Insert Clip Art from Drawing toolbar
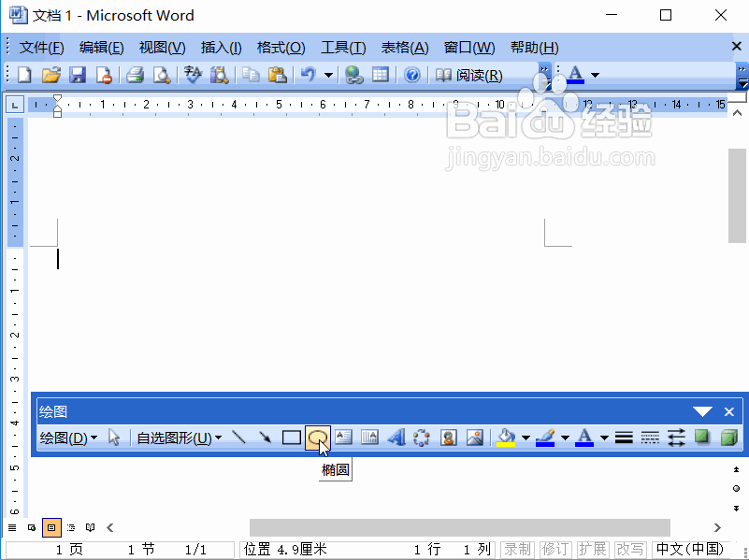 [448, 438]
